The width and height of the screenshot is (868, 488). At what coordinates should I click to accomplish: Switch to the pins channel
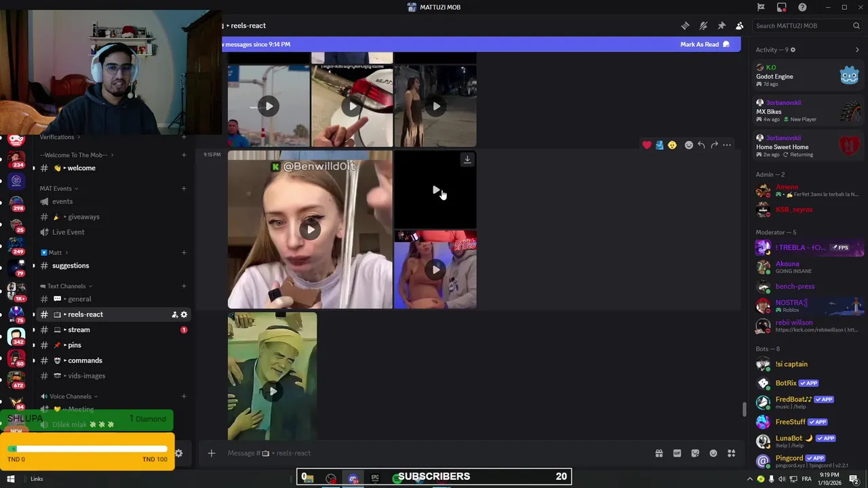(112, 345)
